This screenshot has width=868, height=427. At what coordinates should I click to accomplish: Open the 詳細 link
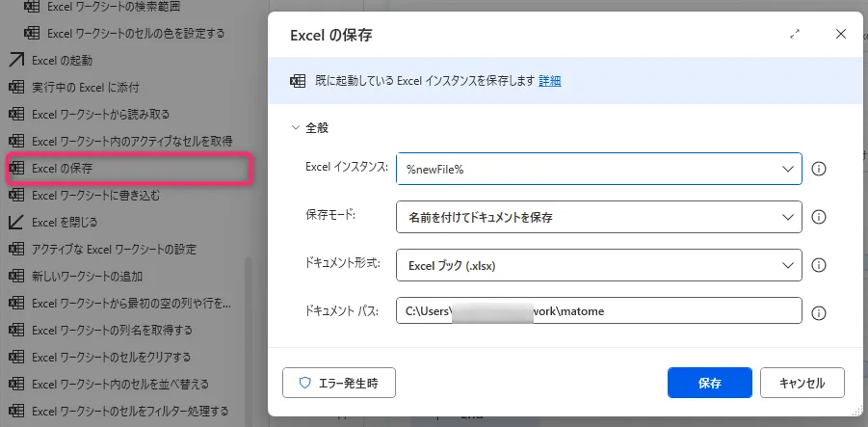[x=550, y=81]
